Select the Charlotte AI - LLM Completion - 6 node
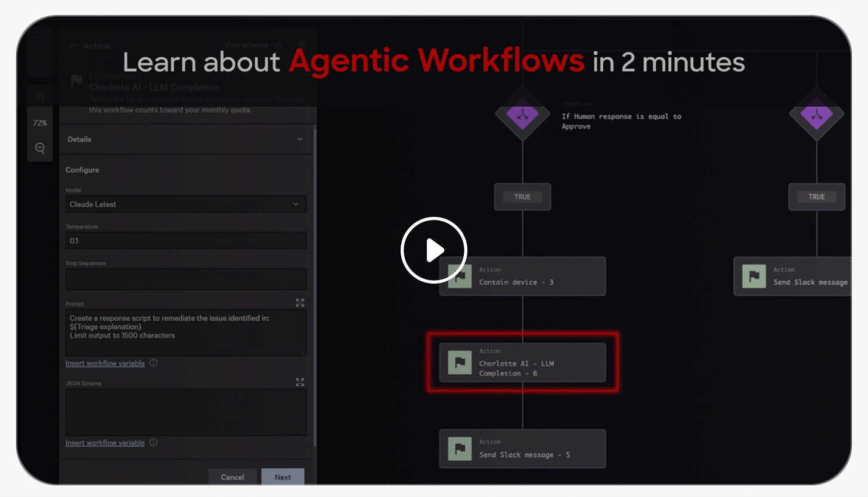The image size is (868, 497). pyautogui.click(x=522, y=362)
